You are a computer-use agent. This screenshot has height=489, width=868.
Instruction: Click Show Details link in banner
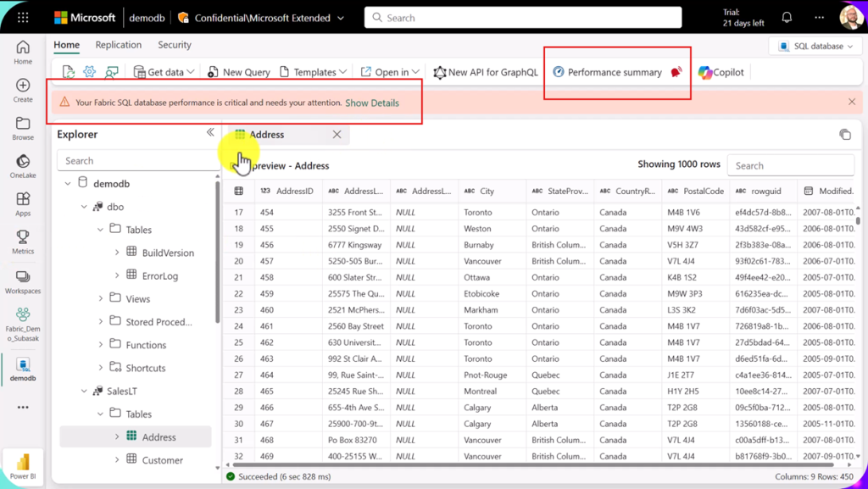coord(372,103)
